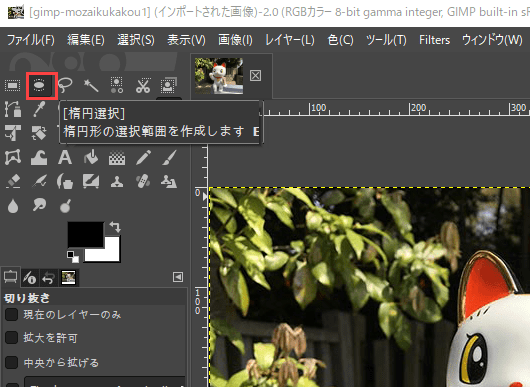Select the Dodge/Burn tool
The height and width of the screenshot is (387, 530).
[65, 205]
